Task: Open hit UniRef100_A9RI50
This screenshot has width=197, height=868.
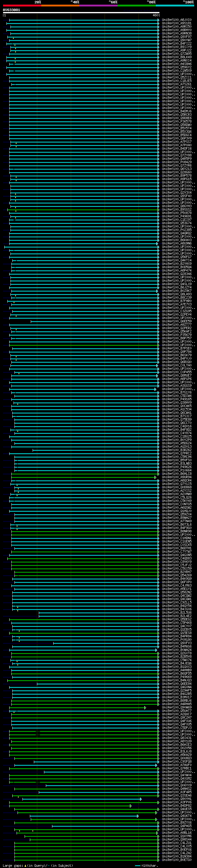Action: [x=177, y=26]
